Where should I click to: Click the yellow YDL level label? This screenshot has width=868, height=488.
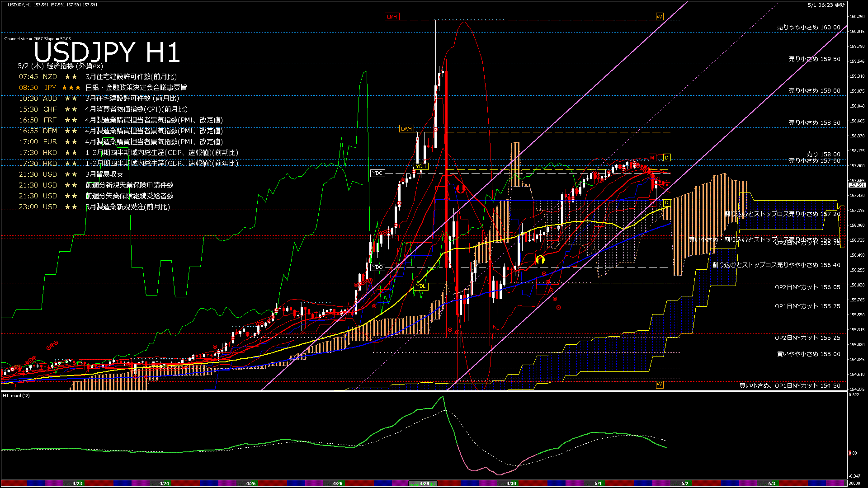pyautogui.click(x=420, y=286)
